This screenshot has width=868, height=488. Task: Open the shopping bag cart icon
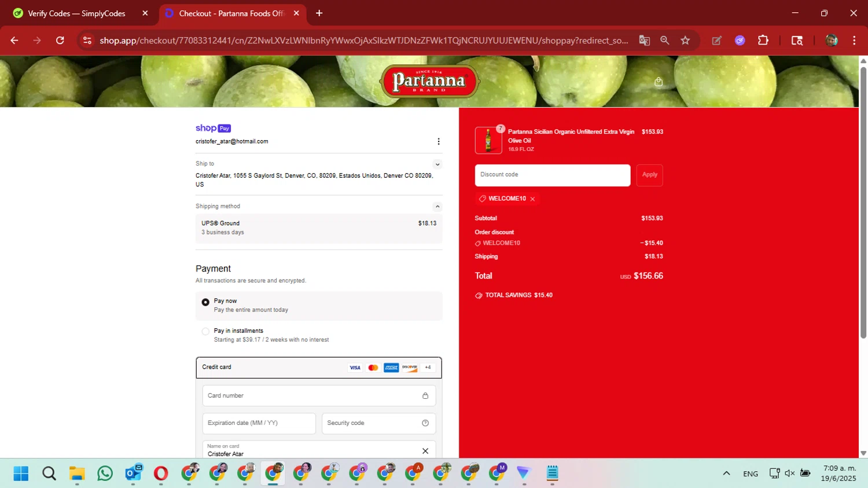pos(658,82)
